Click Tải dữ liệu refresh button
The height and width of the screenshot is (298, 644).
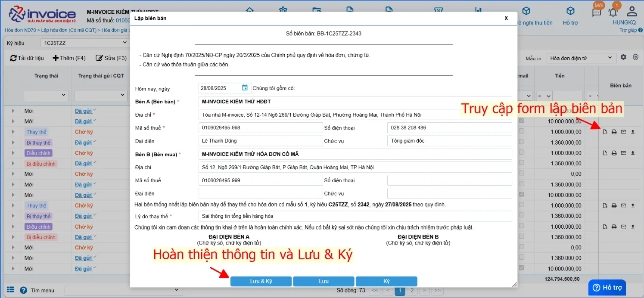(x=27, y=58)
